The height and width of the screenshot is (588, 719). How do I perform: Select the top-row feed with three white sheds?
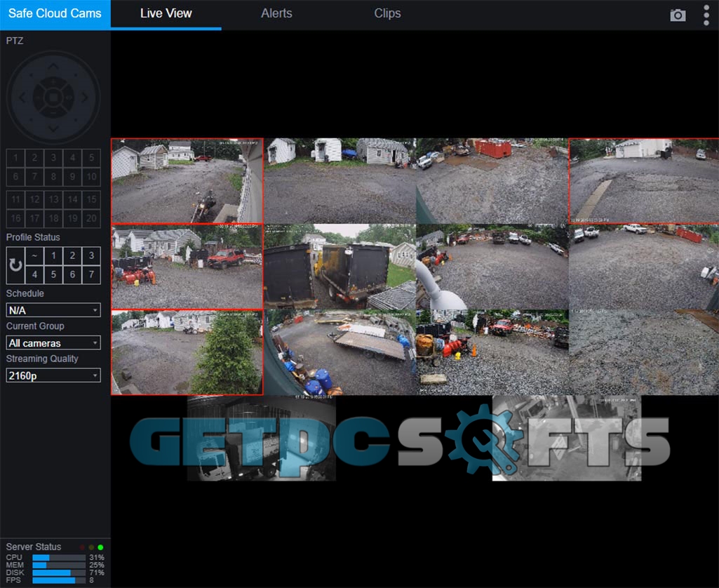[x=340, y=181]
